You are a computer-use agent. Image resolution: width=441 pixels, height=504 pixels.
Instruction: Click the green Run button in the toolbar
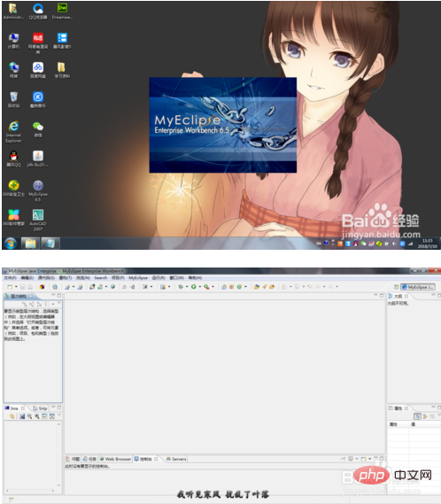coord(194,287)
